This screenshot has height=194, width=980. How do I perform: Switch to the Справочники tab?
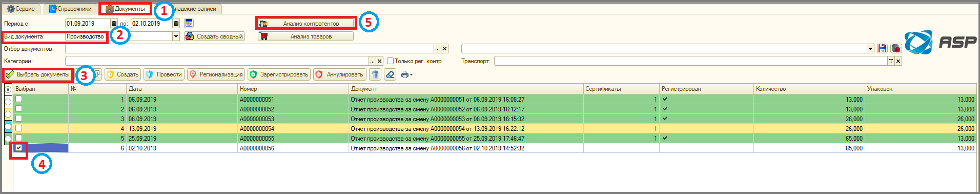click(x=70, y=9)
